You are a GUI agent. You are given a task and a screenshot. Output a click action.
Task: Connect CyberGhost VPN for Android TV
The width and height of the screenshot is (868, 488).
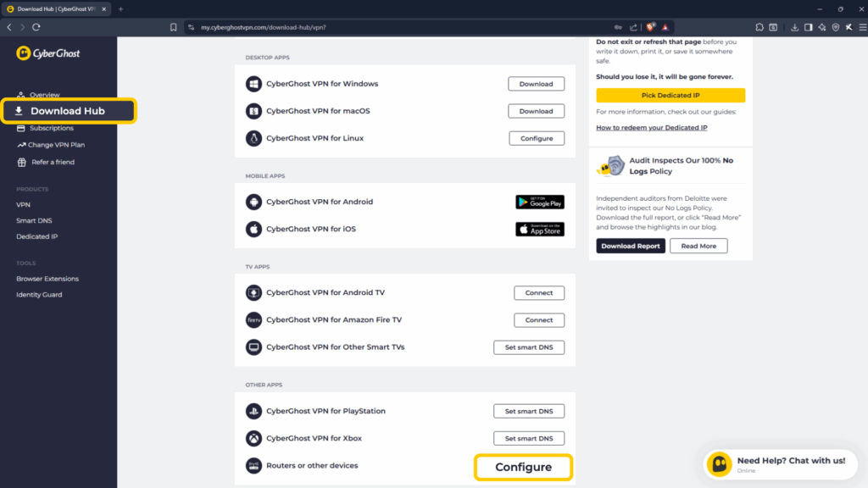pyautogui.click(x=539, y=292)
